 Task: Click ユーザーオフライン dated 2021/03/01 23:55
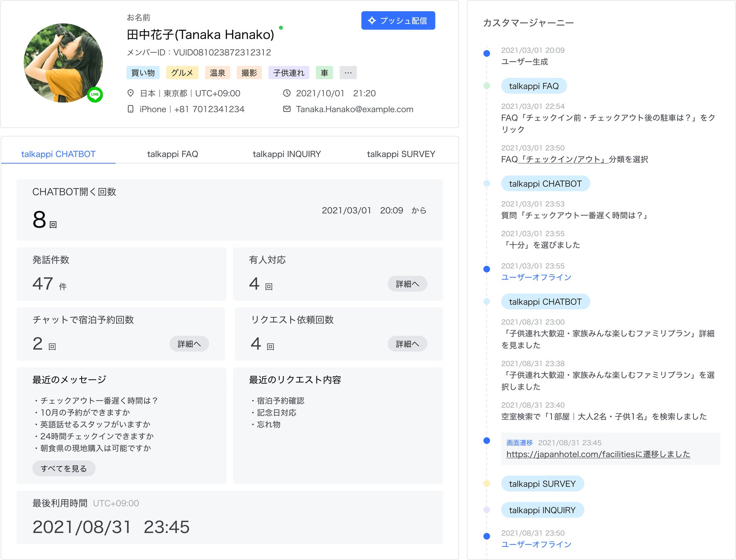click(536, 277)
